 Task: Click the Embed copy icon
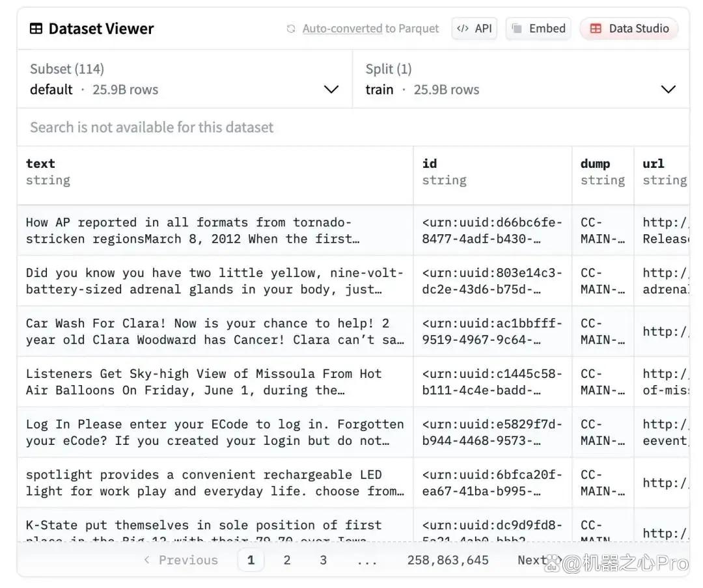[x=517, y=29]
